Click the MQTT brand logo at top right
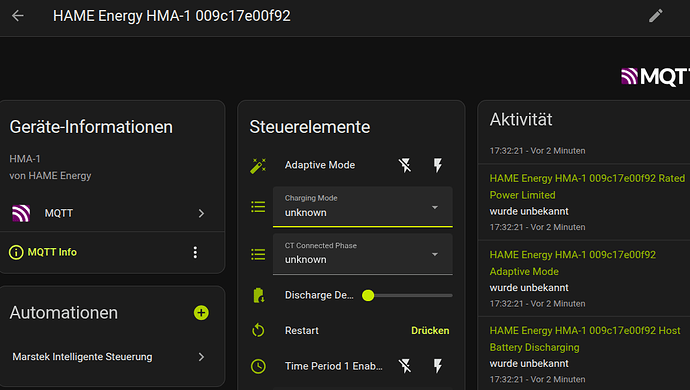This screenshot has width=690, height=390. pos(655,77)
